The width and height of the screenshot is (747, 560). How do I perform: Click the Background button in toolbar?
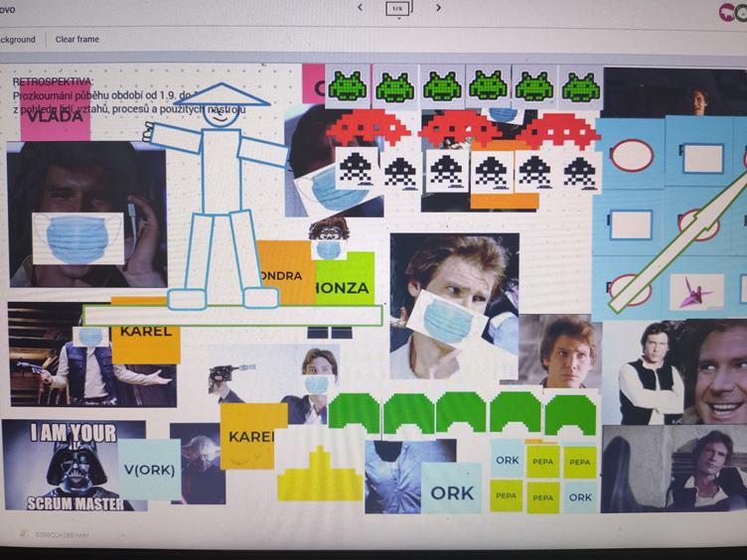[18, 40]
